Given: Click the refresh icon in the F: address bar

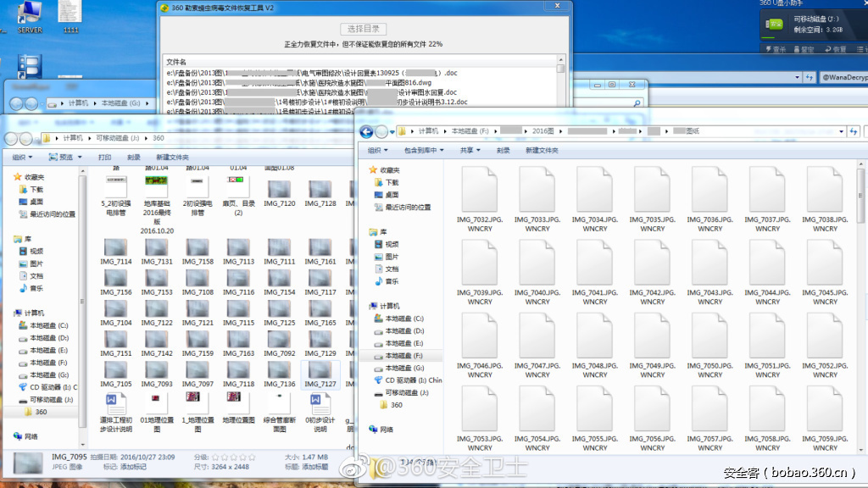Looking at the screenshot, I should 854,132.
